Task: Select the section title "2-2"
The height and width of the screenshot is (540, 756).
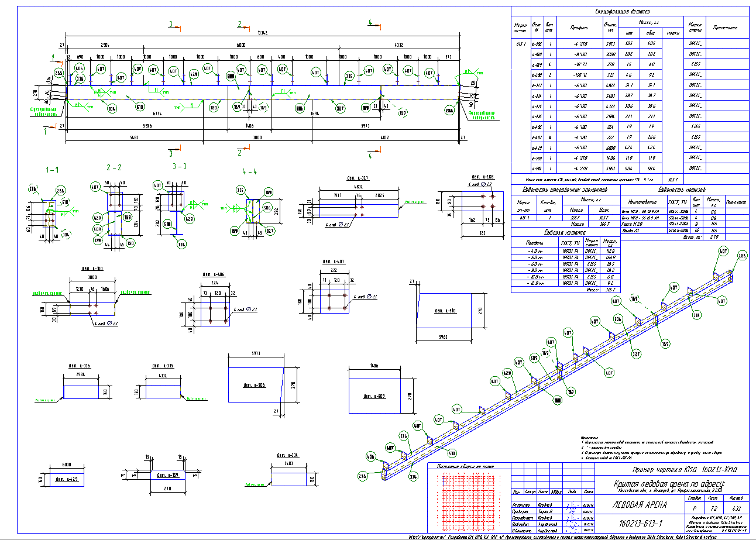Action: (x=114, y=167)
